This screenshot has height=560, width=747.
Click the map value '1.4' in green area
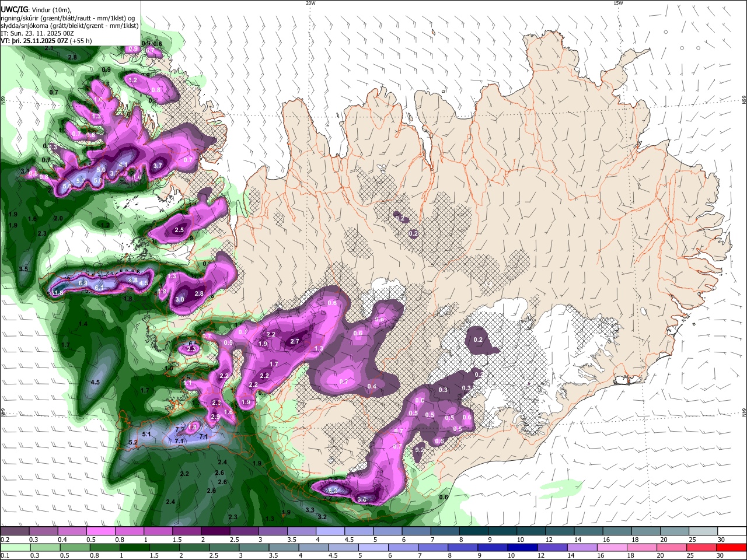click(x=83, y=324)
